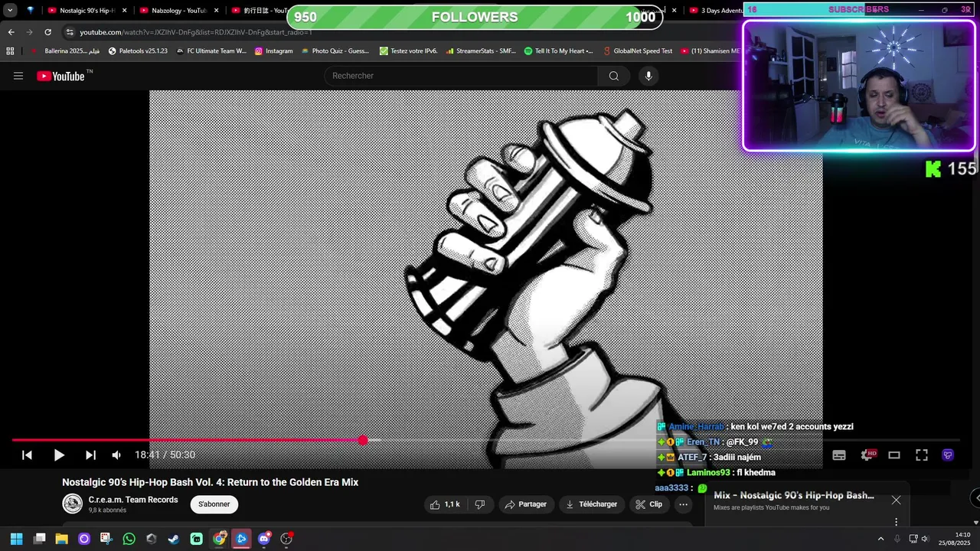Open the Instagram bookmark
Viewport: 980px width, 551px height.
coord(273,51)
